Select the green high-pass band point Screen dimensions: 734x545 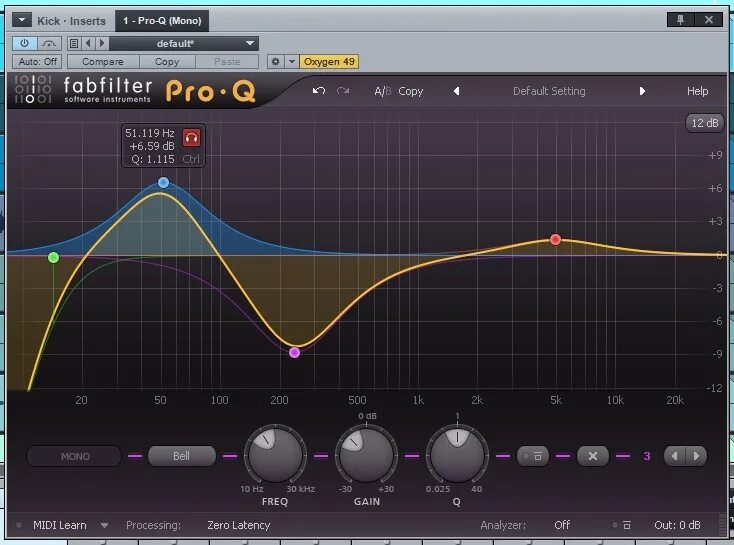(53, 257)
